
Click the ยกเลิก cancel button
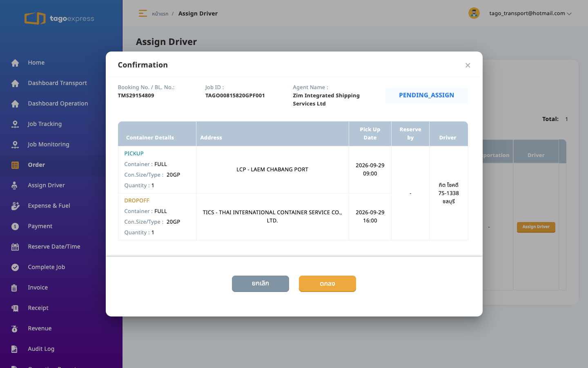(x=261, y=283)
